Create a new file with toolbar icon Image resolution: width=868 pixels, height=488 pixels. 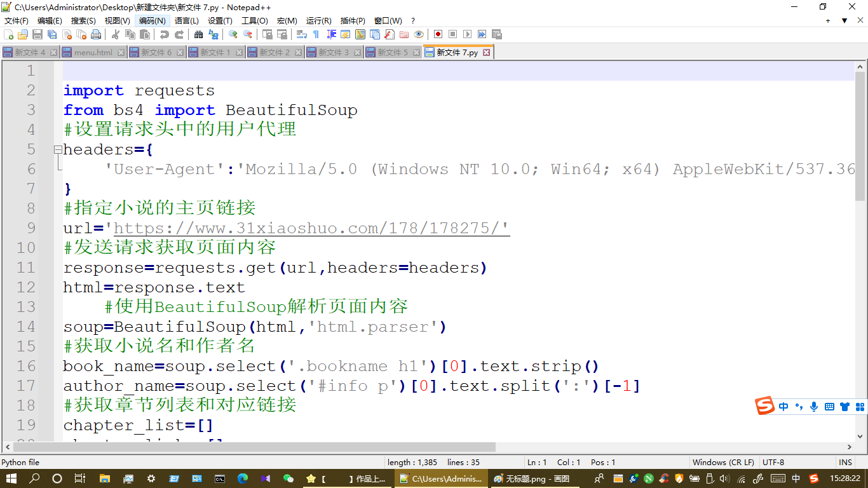pos(8,34)
